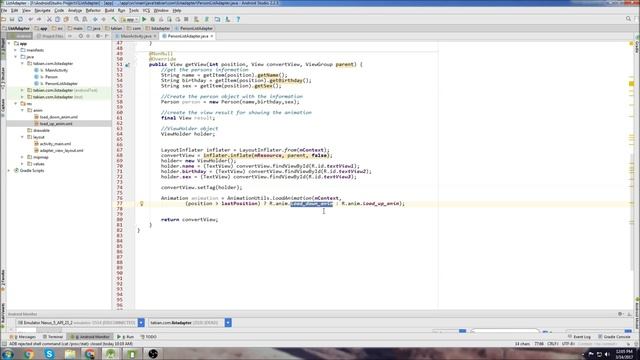The image size is (640, 360).
Task: Open the Refactor menu
Action: tap(93, 10)
